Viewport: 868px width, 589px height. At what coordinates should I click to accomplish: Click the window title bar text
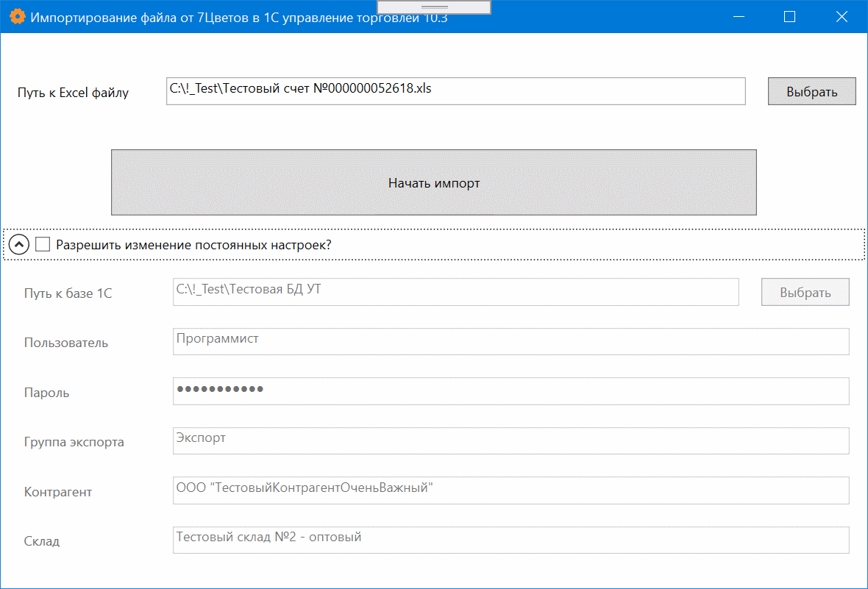(238, 18)
